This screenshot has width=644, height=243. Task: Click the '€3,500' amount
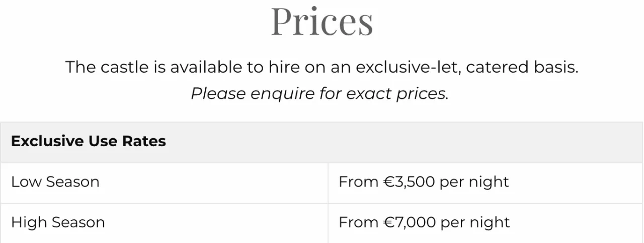pyautogui.click(x=409, y=181)
